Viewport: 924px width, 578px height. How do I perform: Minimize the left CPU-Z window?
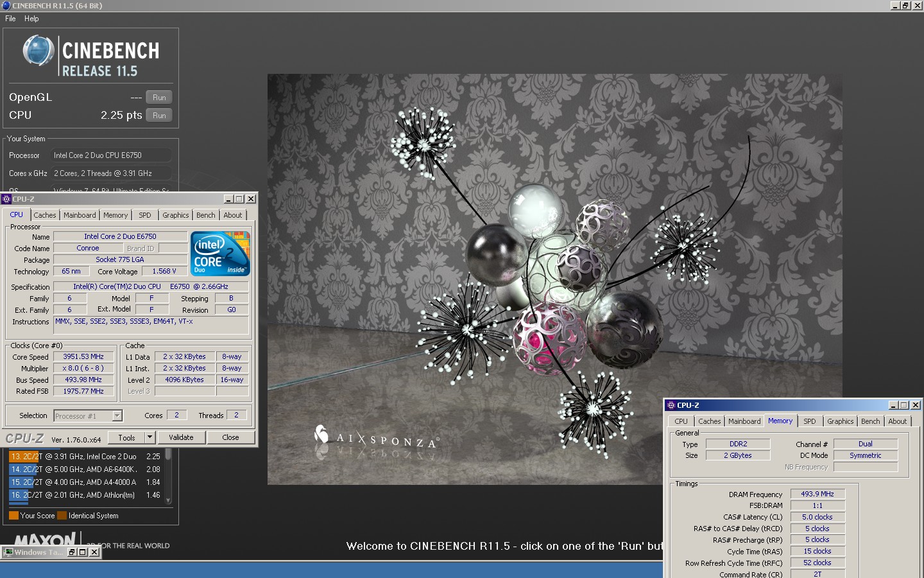click(228, 199)
